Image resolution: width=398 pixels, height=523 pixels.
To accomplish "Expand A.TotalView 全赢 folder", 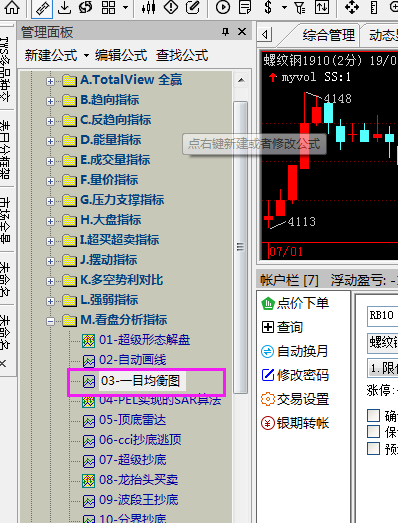I will 50,81.
